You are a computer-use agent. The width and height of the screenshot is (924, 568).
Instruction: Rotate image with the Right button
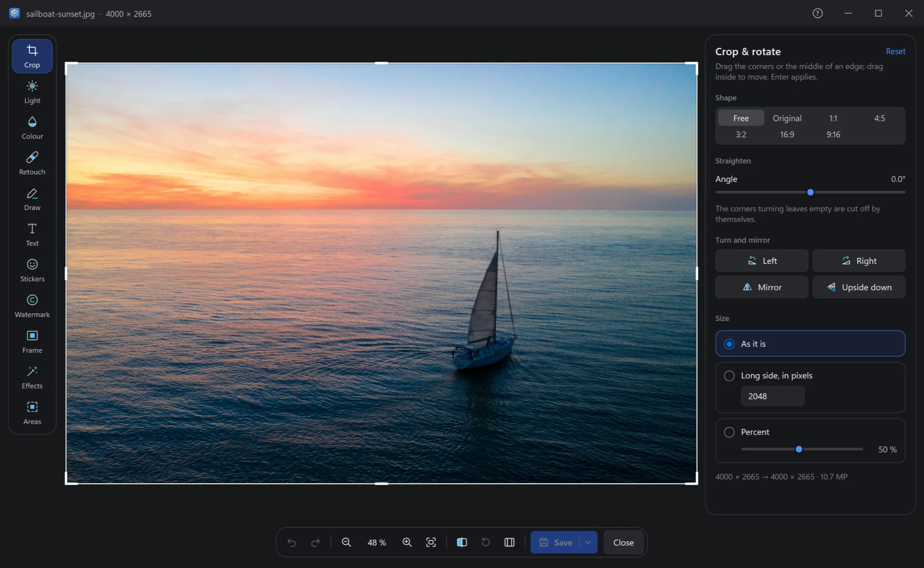[x=858, y=261]
